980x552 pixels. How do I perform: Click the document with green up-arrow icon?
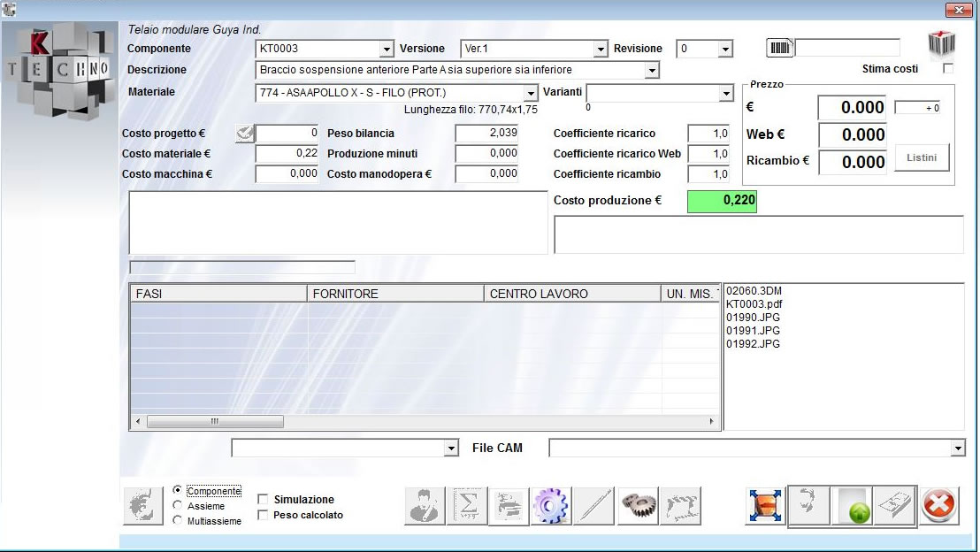coord(852,505)
